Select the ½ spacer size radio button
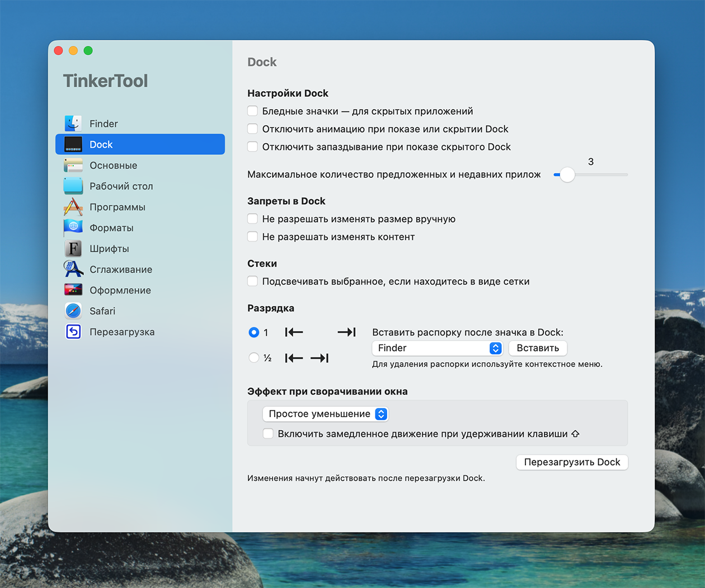Screen dimensions: 705x588 click(254, 357)
